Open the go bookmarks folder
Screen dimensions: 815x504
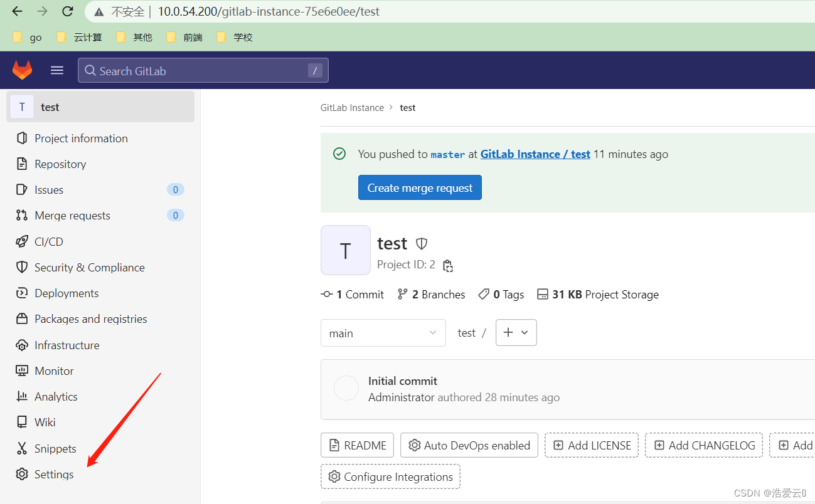pyautogui.click(x=27, y=37)
